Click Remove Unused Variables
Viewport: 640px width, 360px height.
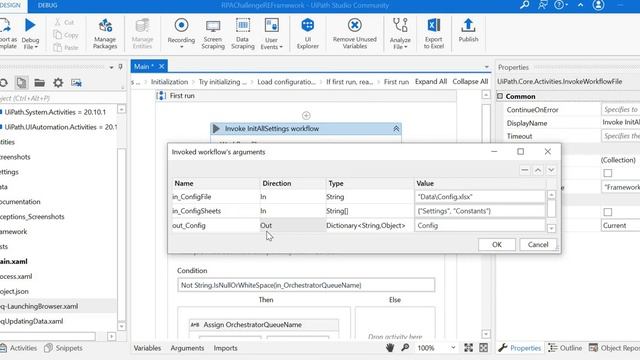point(354,34)
